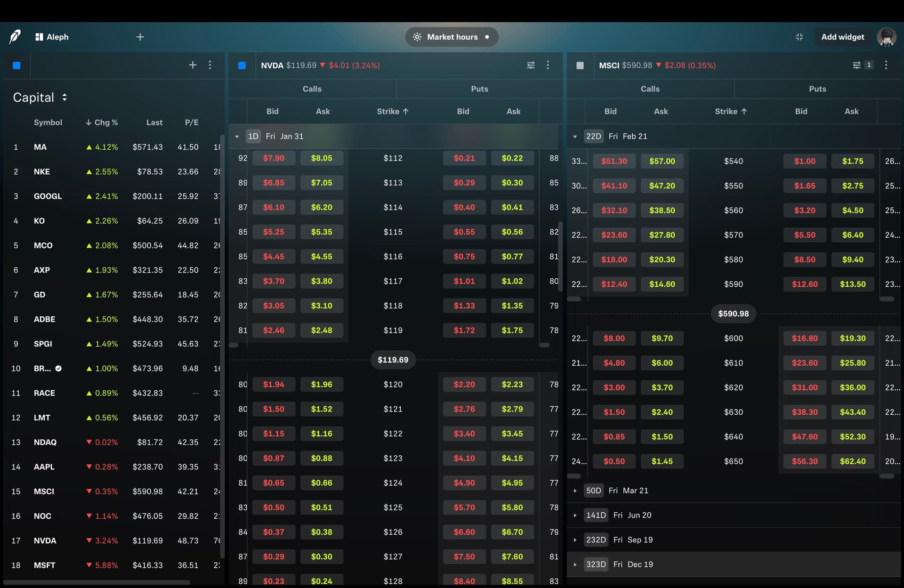This screenshot has width=904, height=588.
Task: Click the Market hours button
Action: pyautogui.click(x=452, y=37)
